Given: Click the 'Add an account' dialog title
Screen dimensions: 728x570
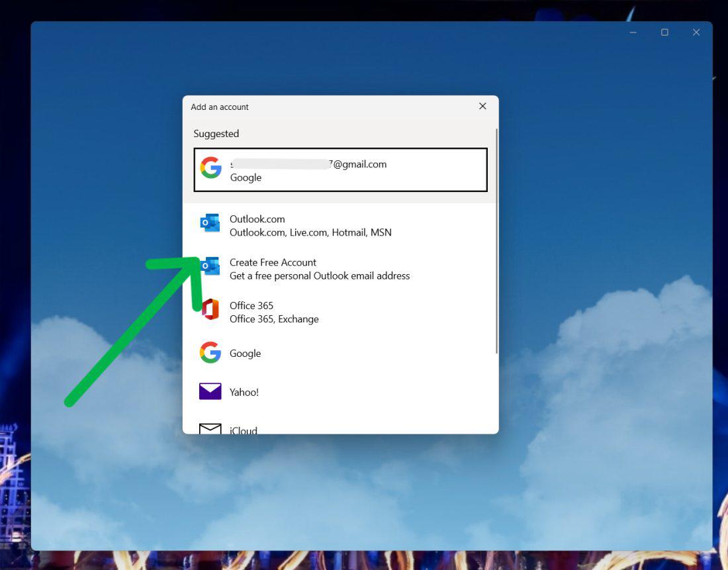Looking at the screenshot, I should (220, 107).
